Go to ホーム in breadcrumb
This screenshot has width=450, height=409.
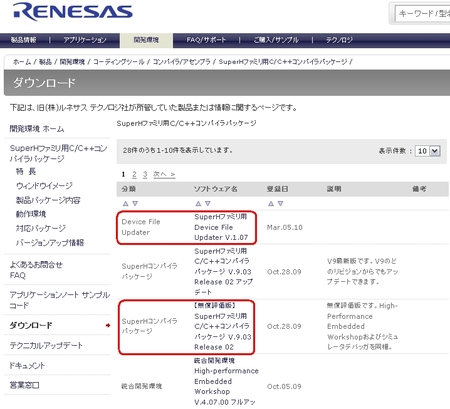coord(22,62)
